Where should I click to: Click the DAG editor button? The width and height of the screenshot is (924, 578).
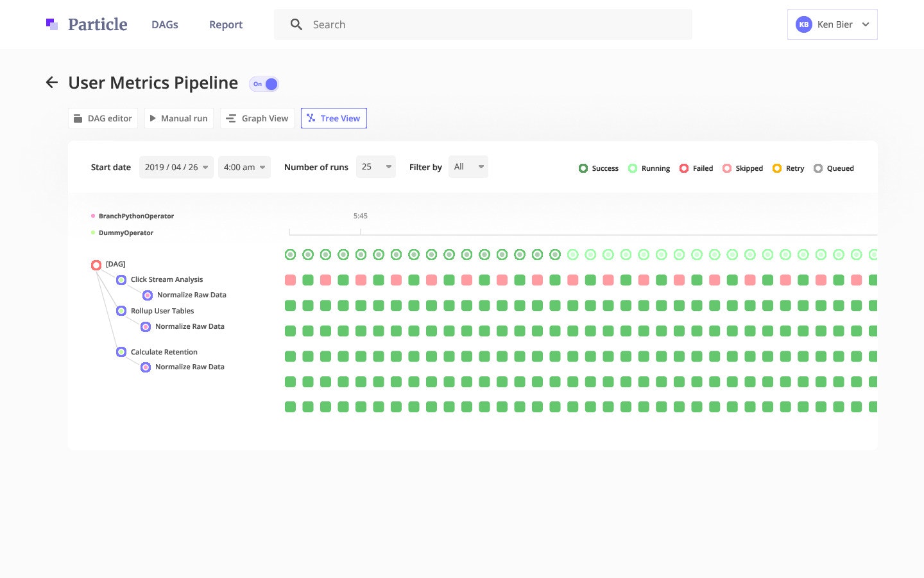click(102, 118)
